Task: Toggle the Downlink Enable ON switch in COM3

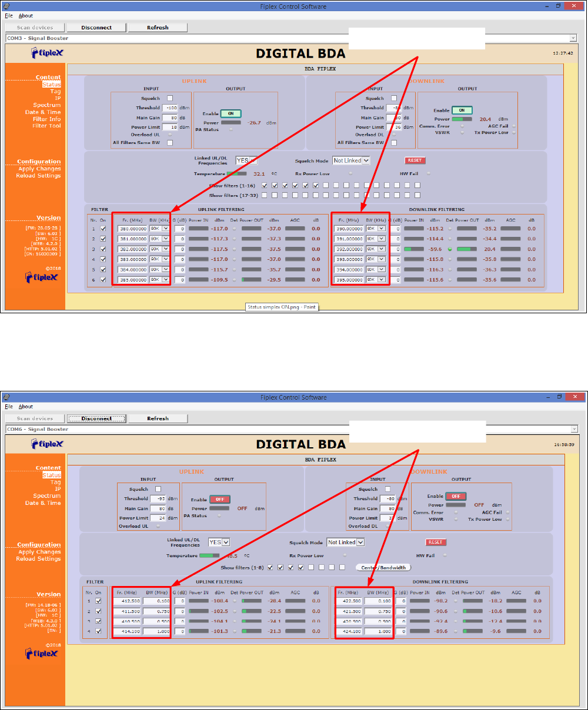Action: [462, 110]
